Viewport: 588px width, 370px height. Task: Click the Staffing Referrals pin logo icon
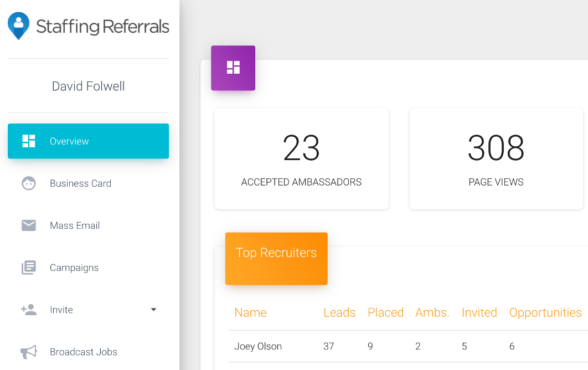[17, 25]
